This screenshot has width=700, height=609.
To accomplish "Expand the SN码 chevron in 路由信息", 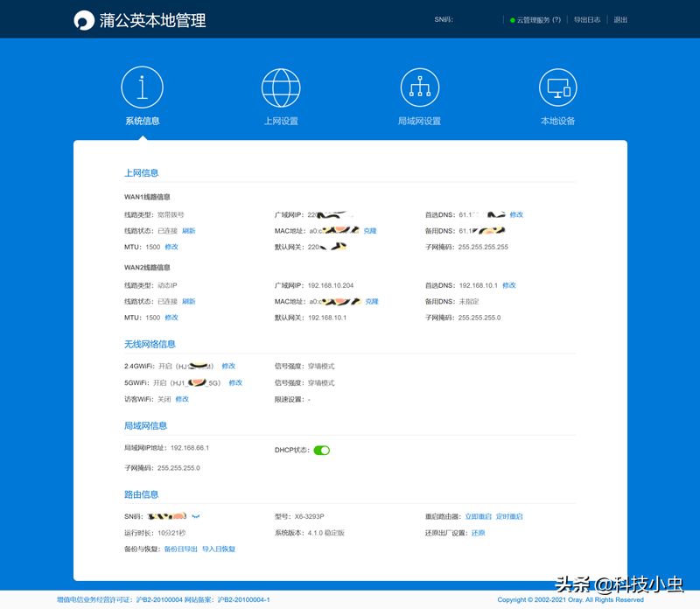I will [x=196, y=516].
